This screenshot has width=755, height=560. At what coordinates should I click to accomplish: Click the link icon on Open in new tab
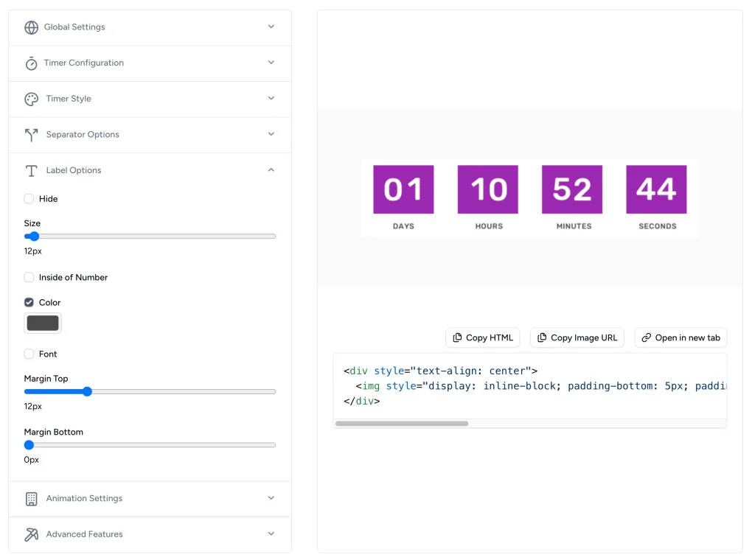[647, 338]
